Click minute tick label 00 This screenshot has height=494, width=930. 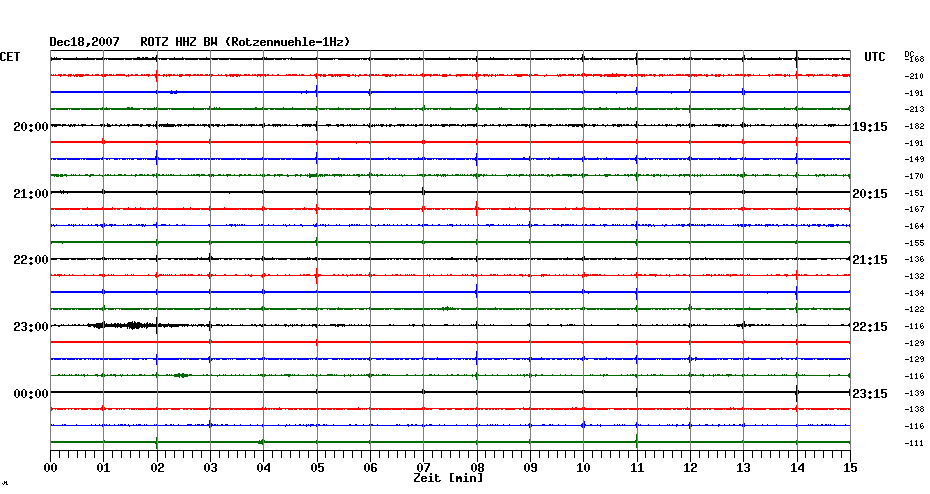click(x=50, y=468)
